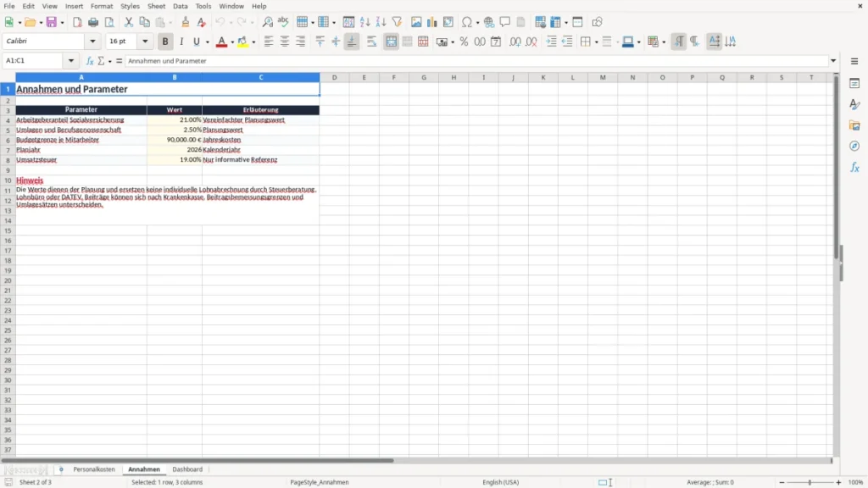Format as Percent icon
The height and width of the screenshot is (488, 868).
[x=464, y=42]
